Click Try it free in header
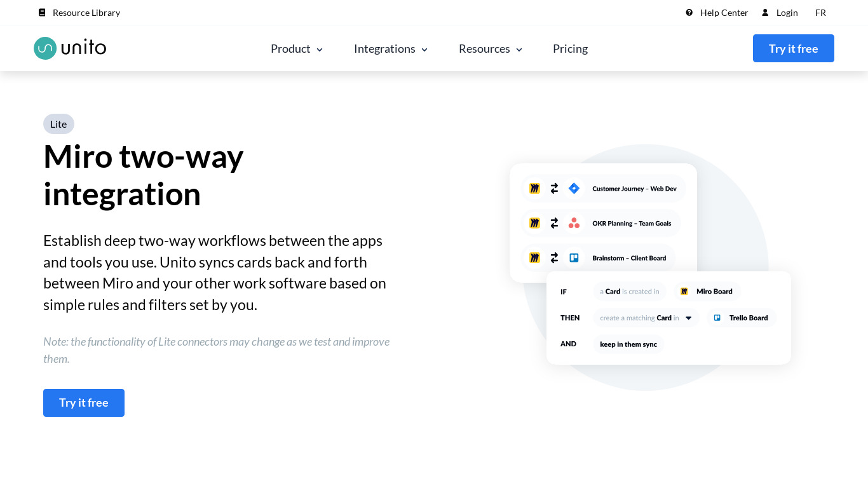Viewport: 868px width, 488px height. point(794,48)
